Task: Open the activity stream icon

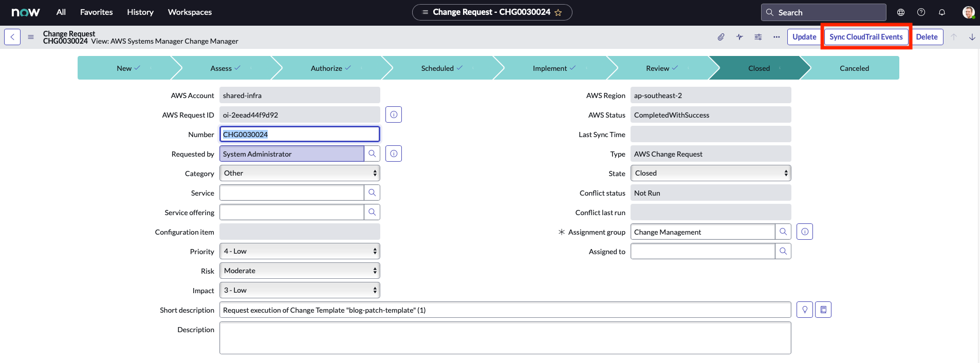Action: click(739, 37)
